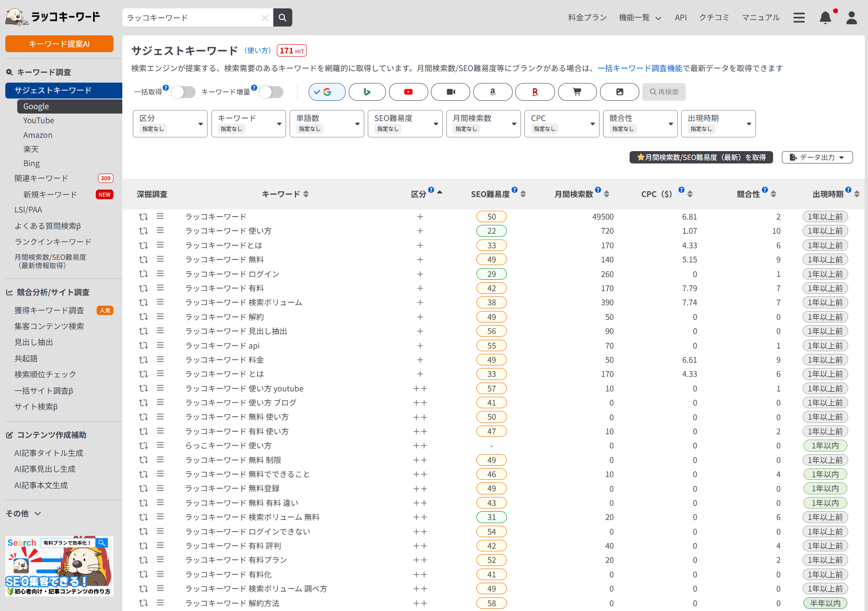The height and width of the screenshot is (611, 868).
Task: Open 関連キーワード in the sidebar
Action: pos(42,178)
